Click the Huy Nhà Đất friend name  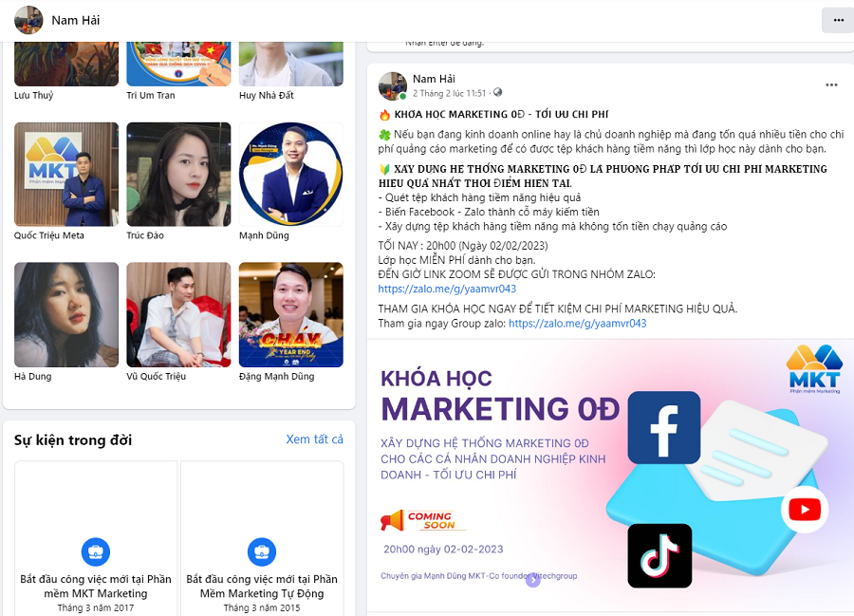pyautogui.click(x=267, y=95)
